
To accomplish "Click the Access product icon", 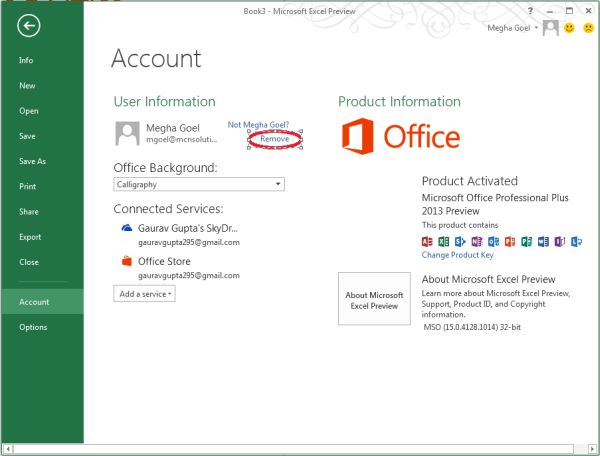I will [x=427, y=241].
